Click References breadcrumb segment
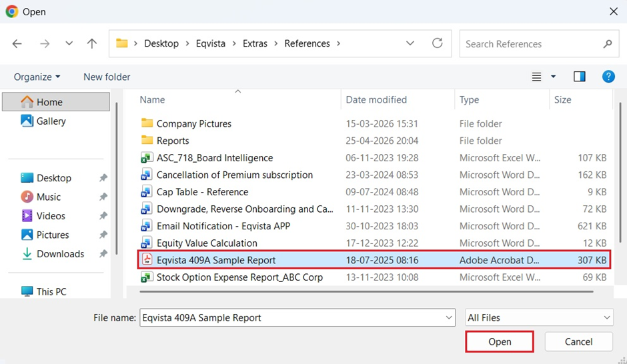This screenshot has height=364, width=627. click(x=307, y=43)
